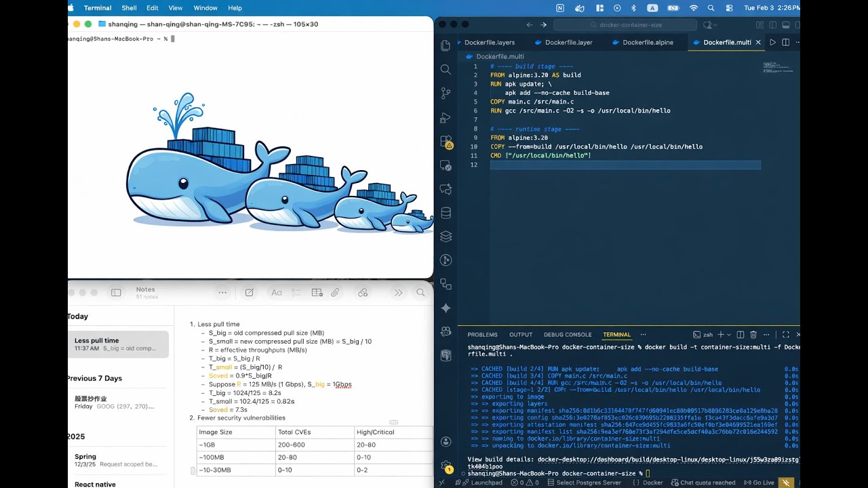Open Shell menu in macOS menu bar
Image resolution: width=868 pixels, height=488 pixels.
(x=129, y=8)
